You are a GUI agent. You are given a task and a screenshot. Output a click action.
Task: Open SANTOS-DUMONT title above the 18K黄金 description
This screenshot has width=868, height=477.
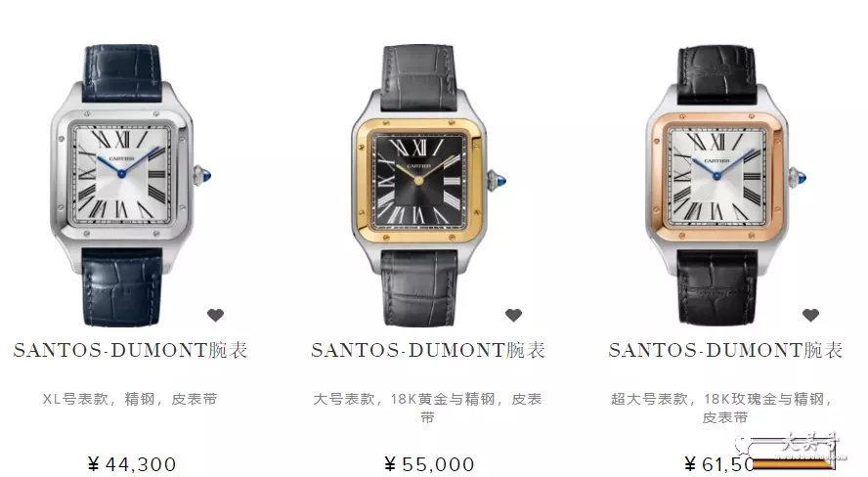click(x=428, y=350)
